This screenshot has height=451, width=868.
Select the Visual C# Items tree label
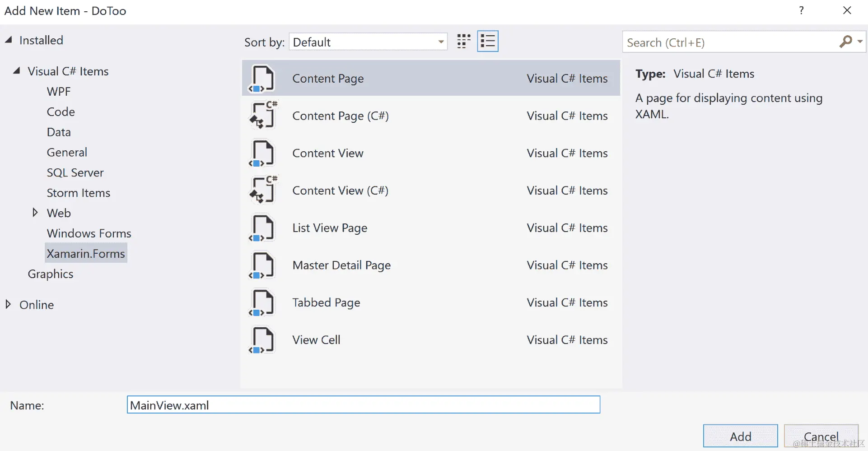click(68, 71)
